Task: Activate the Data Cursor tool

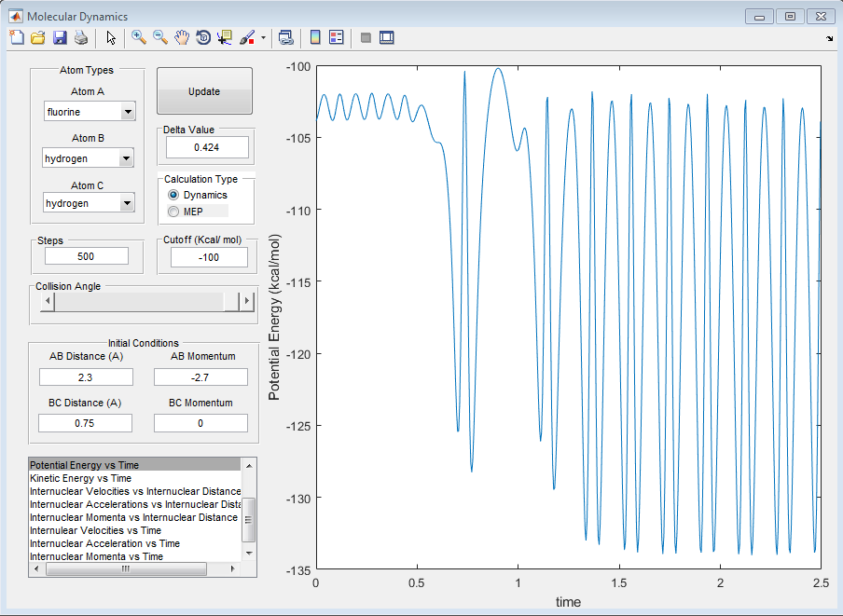Action: tap(225, 37)
